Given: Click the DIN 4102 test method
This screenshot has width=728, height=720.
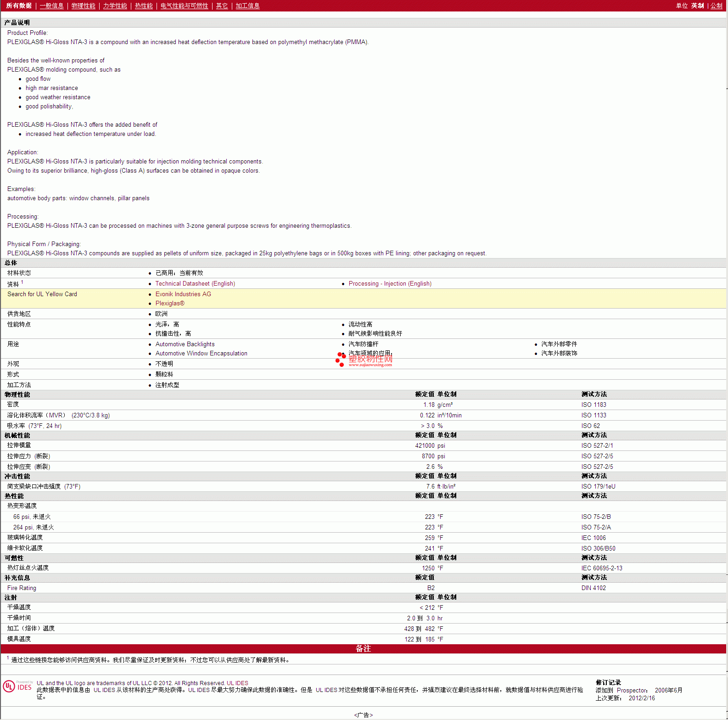Looking at the screenshot, I should click(x=594, y=588).
